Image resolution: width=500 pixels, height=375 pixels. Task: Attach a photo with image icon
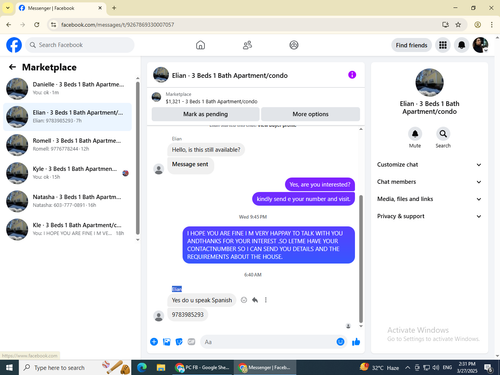(167, 342)
